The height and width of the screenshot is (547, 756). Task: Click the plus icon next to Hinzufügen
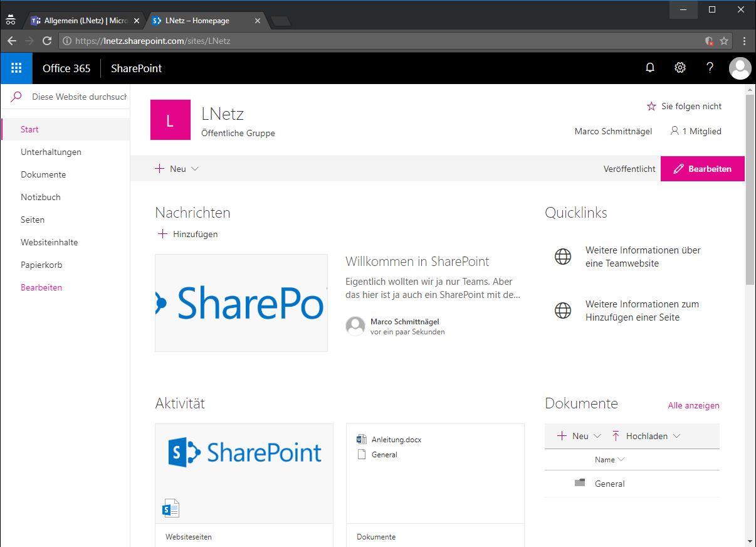(162, 234)
